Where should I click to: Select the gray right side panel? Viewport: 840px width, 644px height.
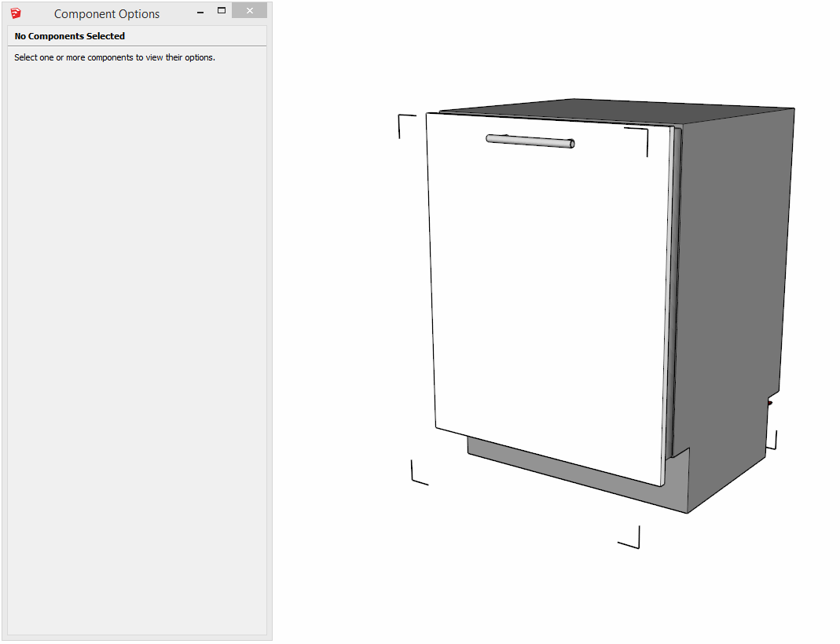(x=731, y=298)
